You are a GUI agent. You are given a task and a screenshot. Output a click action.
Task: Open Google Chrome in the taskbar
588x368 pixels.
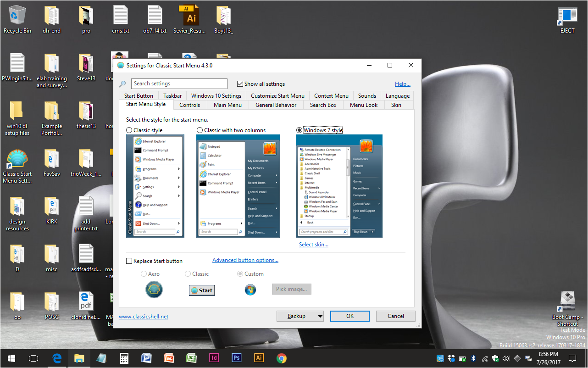pyautogui.click(x=282, y=358)
